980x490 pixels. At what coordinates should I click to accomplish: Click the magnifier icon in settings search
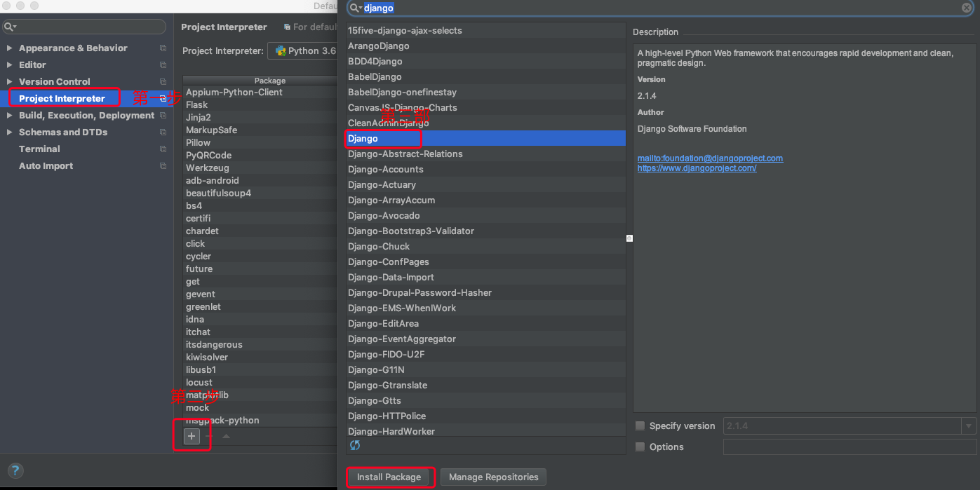10,27
